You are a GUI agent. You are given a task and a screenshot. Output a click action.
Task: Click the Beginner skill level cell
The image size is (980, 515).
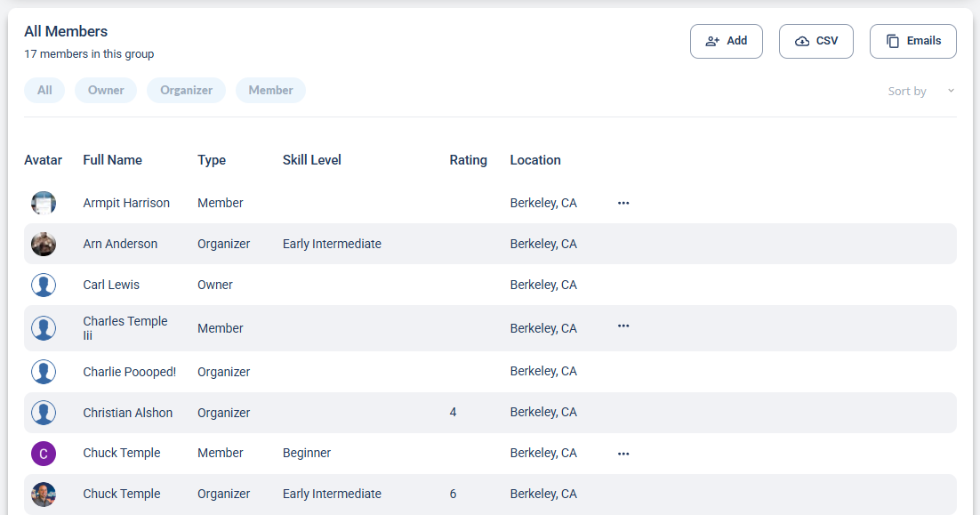tap(306, 453)
